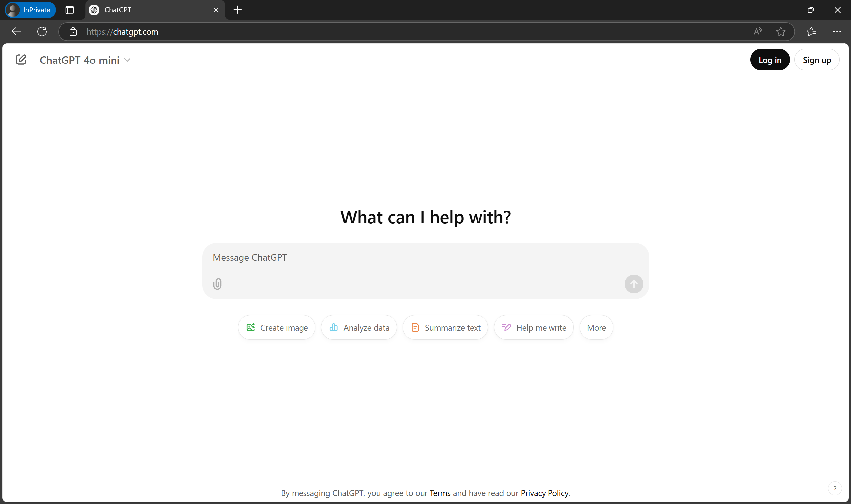Open a new browser tab
This screenshot has width=851, height=504.
coord(237,10)
